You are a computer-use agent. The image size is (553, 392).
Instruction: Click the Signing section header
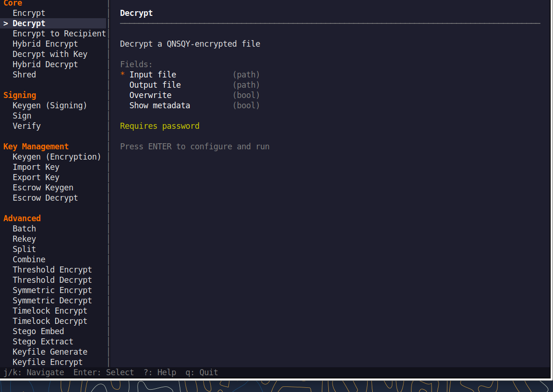click(x=20, y=95)
